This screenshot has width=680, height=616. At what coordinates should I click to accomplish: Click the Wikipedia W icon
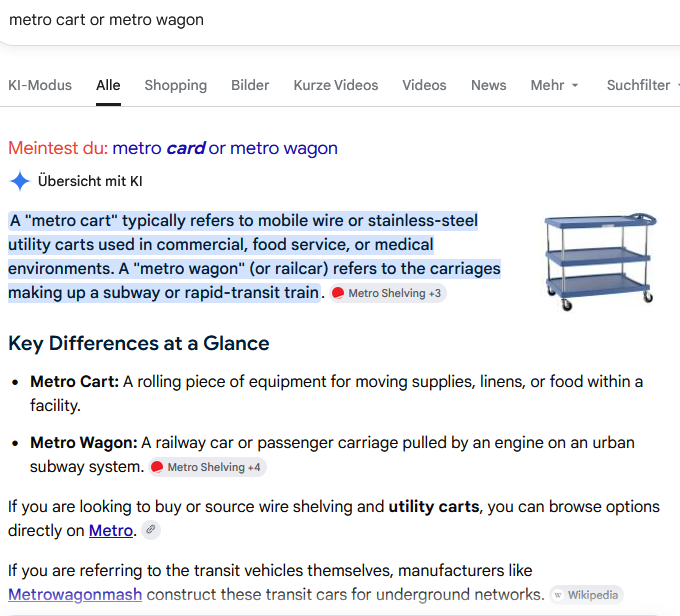point(558,595)
